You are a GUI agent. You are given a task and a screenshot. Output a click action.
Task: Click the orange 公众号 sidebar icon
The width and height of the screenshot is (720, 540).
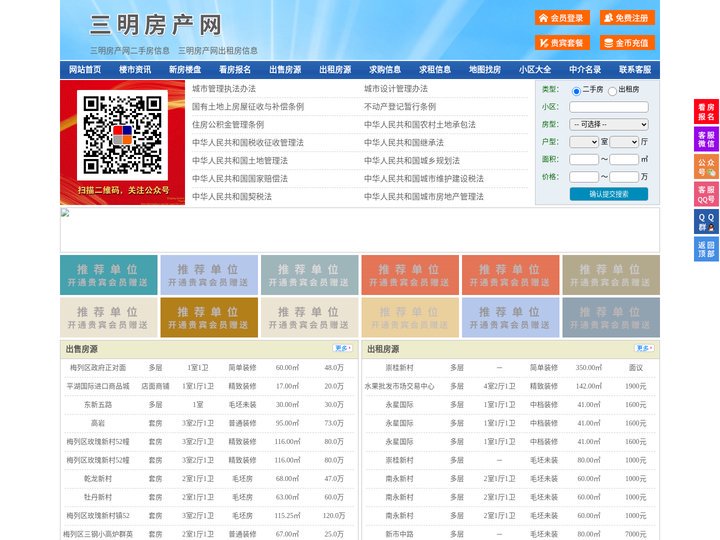click(x=706, y=167)
